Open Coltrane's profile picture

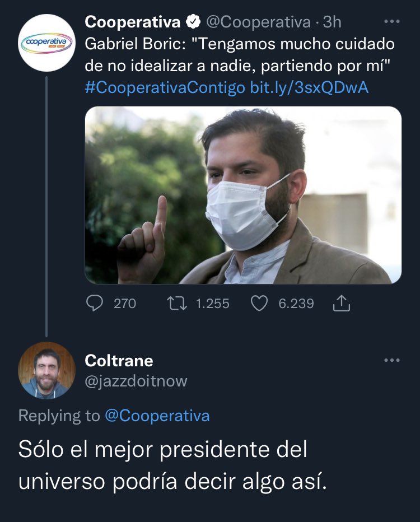coord(46,370)
